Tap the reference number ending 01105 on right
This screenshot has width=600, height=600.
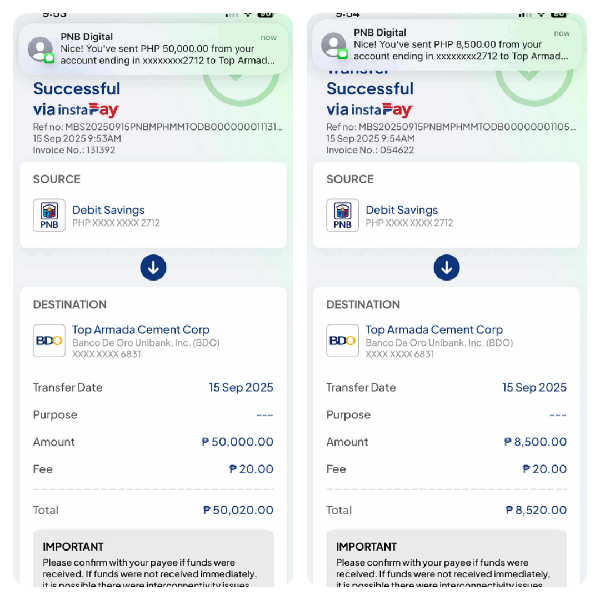451,127
